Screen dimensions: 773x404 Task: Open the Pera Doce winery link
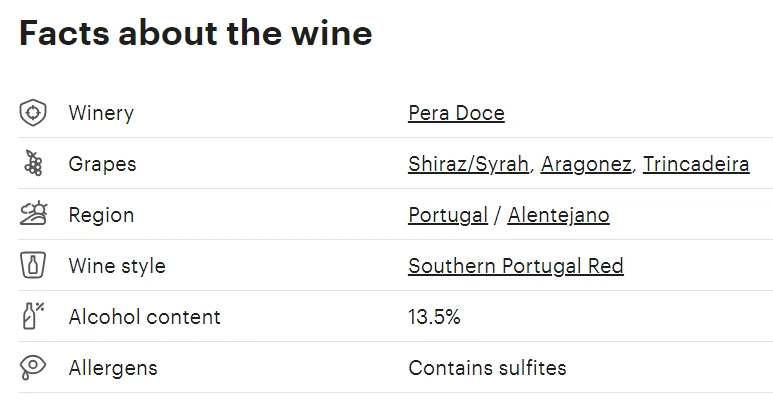click(456, 113)
